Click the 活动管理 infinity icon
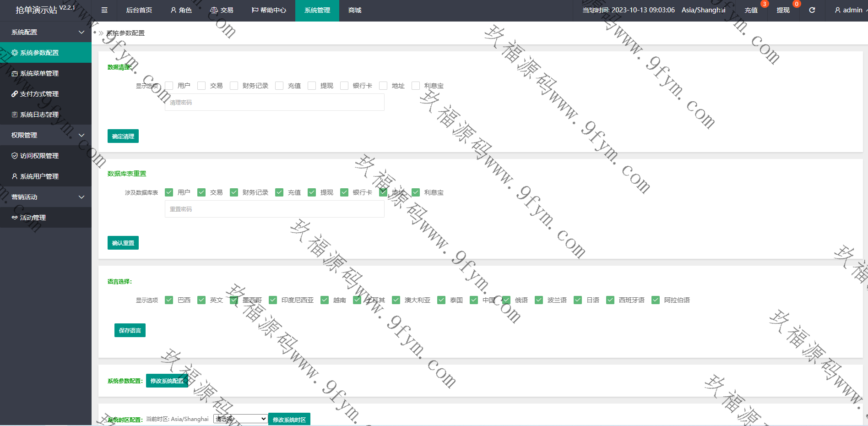 click(15, 218)
